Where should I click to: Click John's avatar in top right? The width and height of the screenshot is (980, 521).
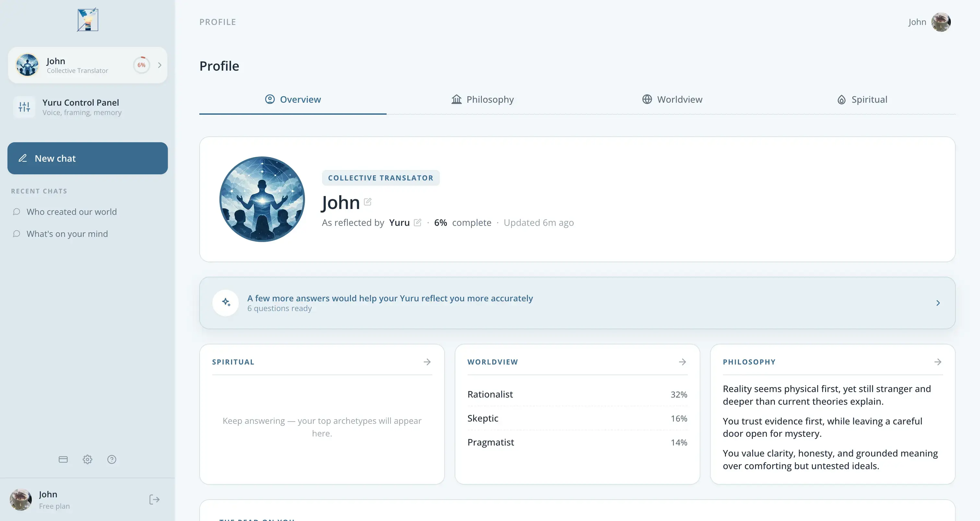[x=941, y=22]
